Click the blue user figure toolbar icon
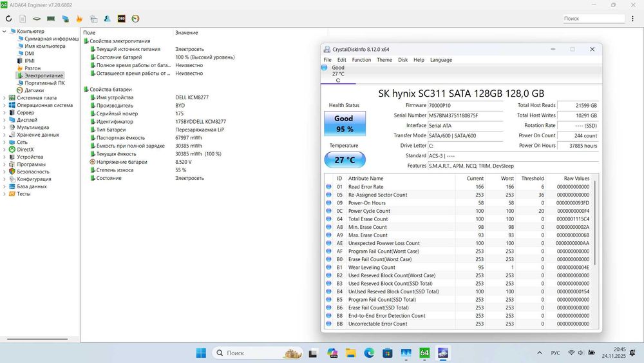 (x=107, y=19)
